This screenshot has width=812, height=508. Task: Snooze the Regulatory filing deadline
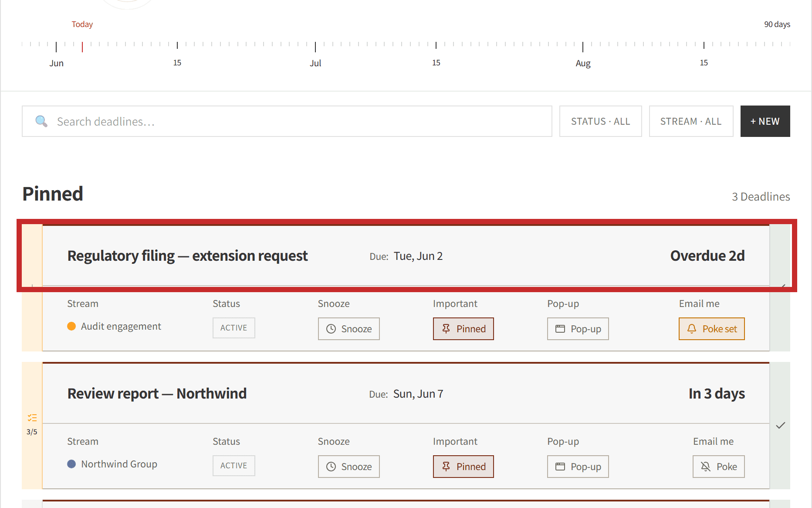pos(348,329)
